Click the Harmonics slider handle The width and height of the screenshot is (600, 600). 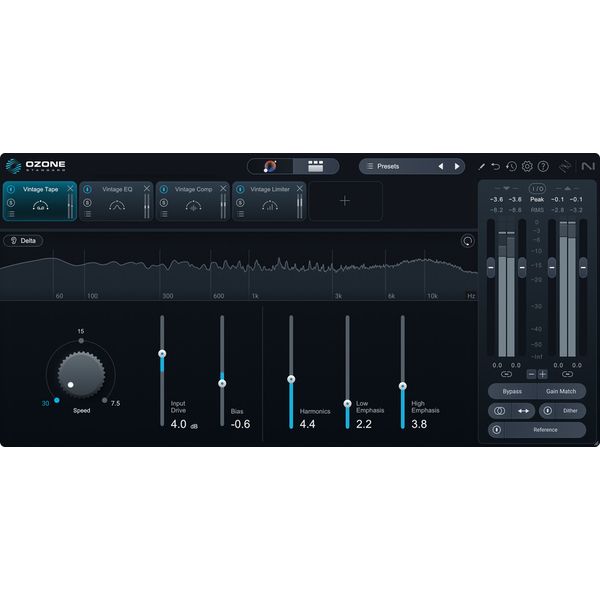[291, 379]
